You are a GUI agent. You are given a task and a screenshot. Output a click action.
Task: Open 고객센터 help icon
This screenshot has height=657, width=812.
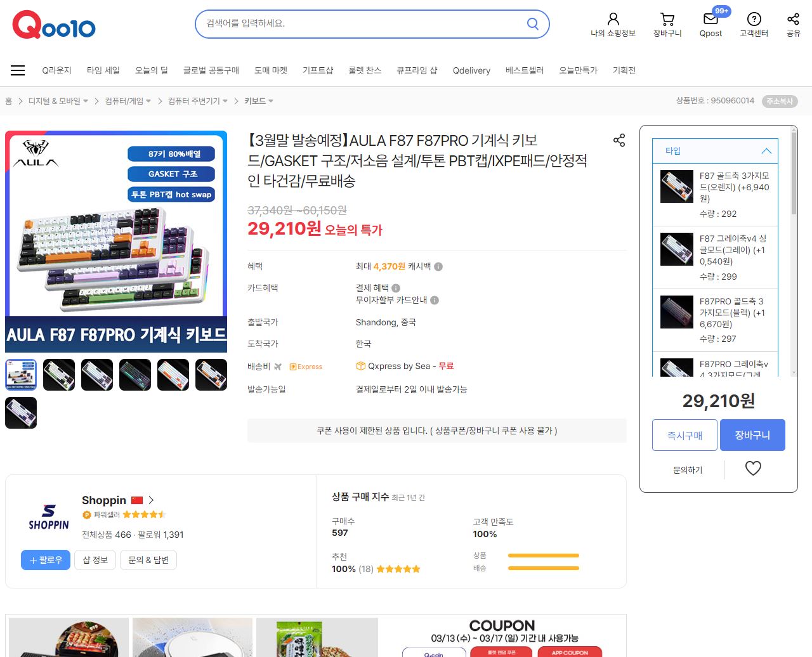[x=754, y=19]
